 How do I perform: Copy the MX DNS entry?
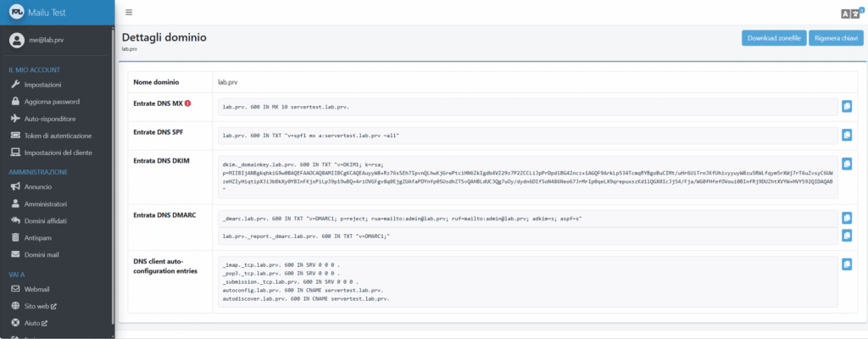coord(847,106)
